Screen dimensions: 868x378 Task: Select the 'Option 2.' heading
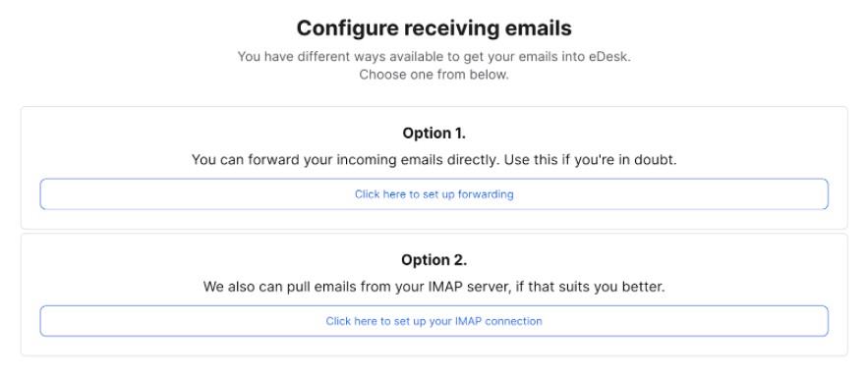pyautogui.click(x=434, y=260)
